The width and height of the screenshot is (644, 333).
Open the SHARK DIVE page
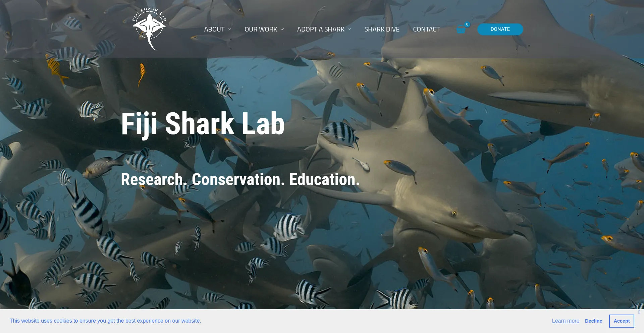[x=382, y=30]
